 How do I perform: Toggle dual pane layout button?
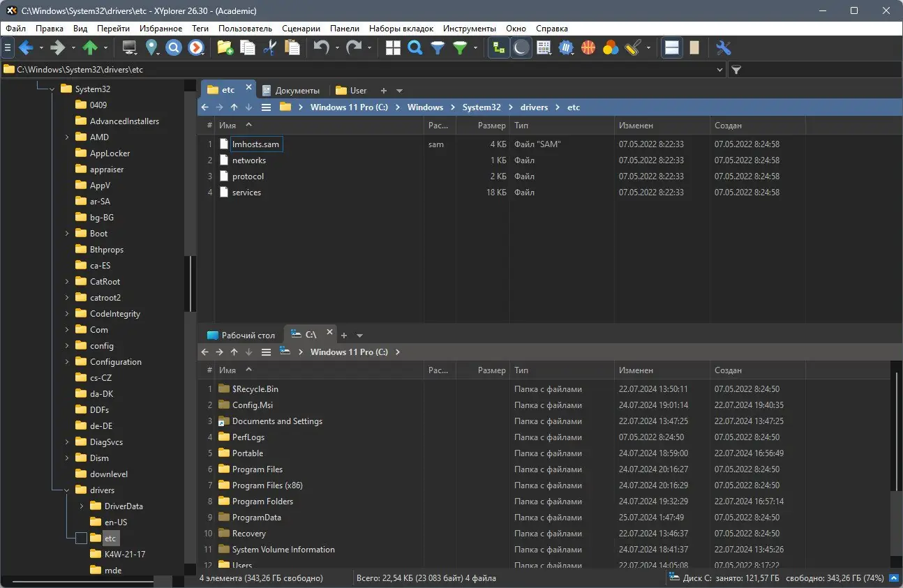pyautogui.click(x=671, y=47)
